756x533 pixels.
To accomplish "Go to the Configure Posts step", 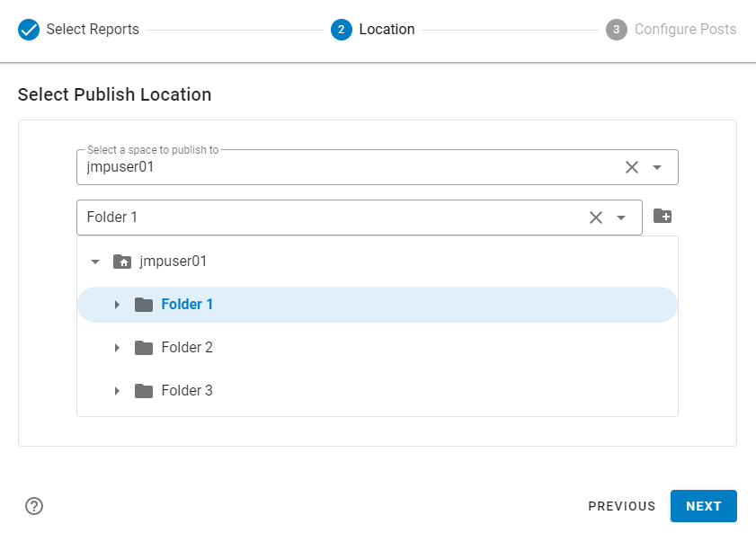I will click(685, 30).
